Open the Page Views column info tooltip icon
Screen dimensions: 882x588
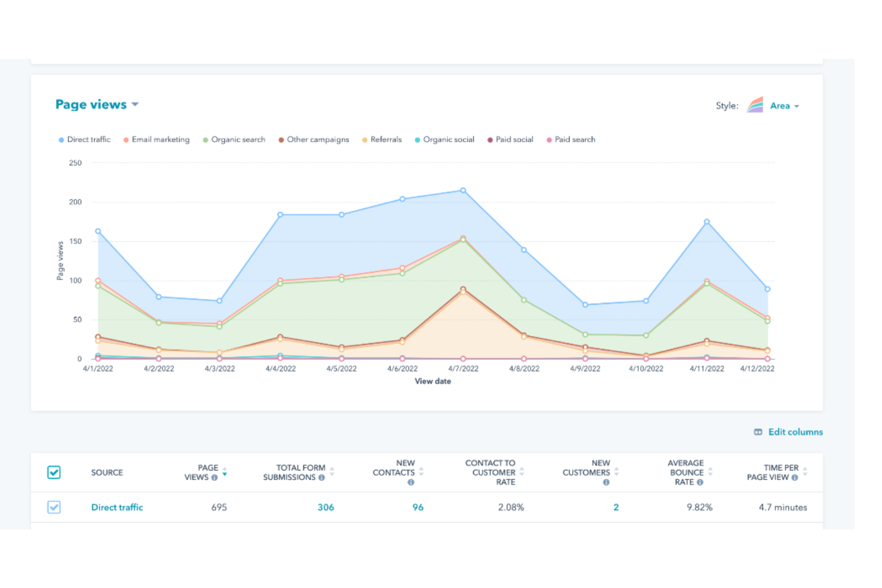pyautogui.click(x=214, y=477)
